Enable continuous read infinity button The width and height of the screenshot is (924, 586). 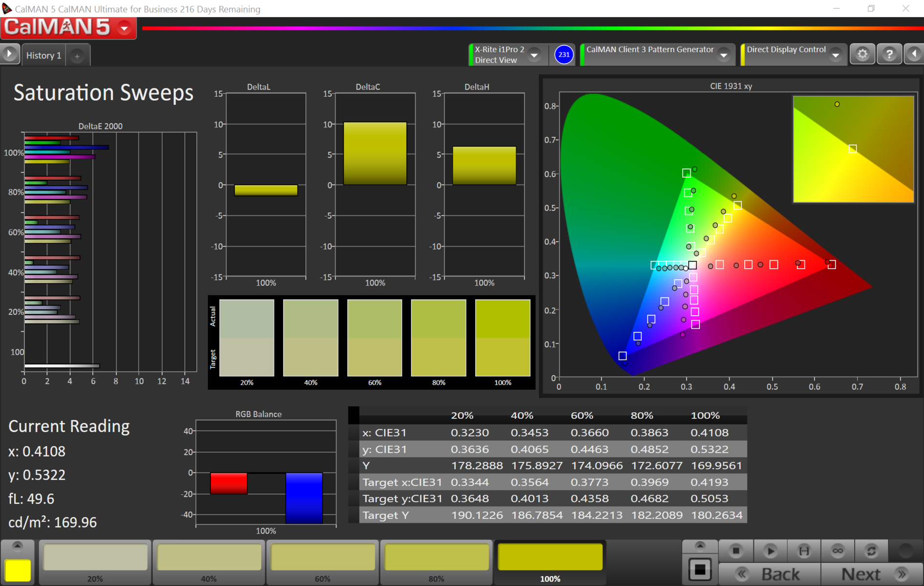pos(838,551)
